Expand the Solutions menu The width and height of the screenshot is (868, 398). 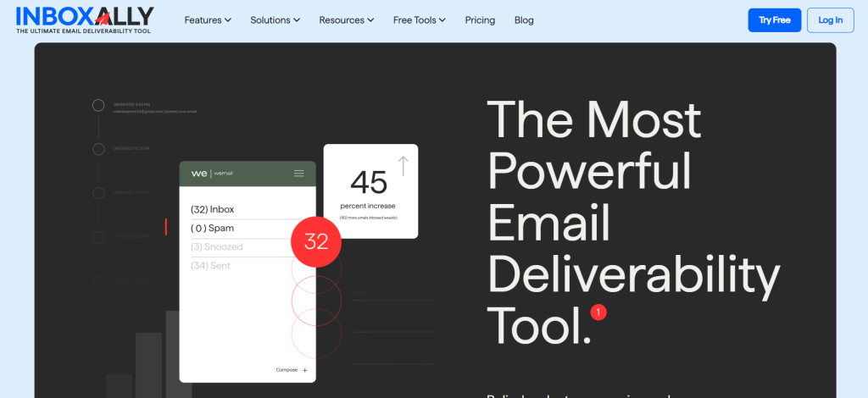click(x=275, y=20)
